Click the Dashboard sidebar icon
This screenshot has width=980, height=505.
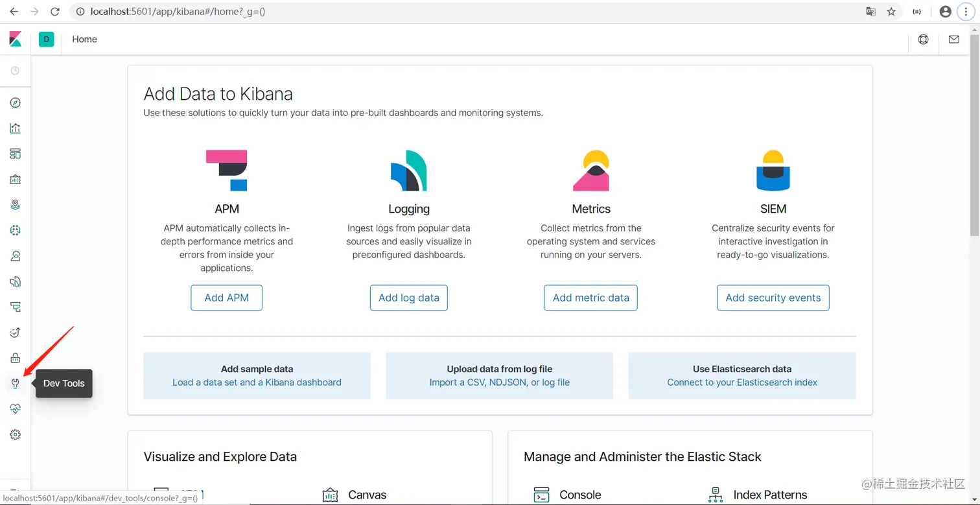coord(16,154)
